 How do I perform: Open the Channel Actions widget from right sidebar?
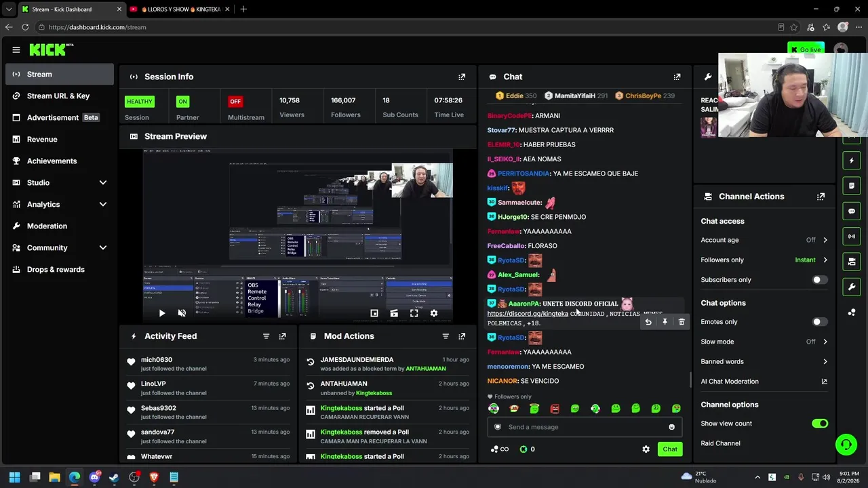coord(852,262)
